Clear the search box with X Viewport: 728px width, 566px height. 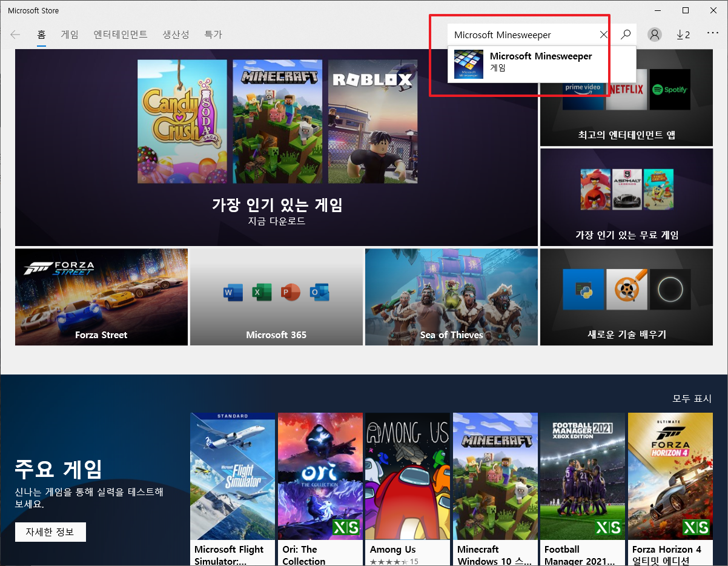(x=604, y=35)
